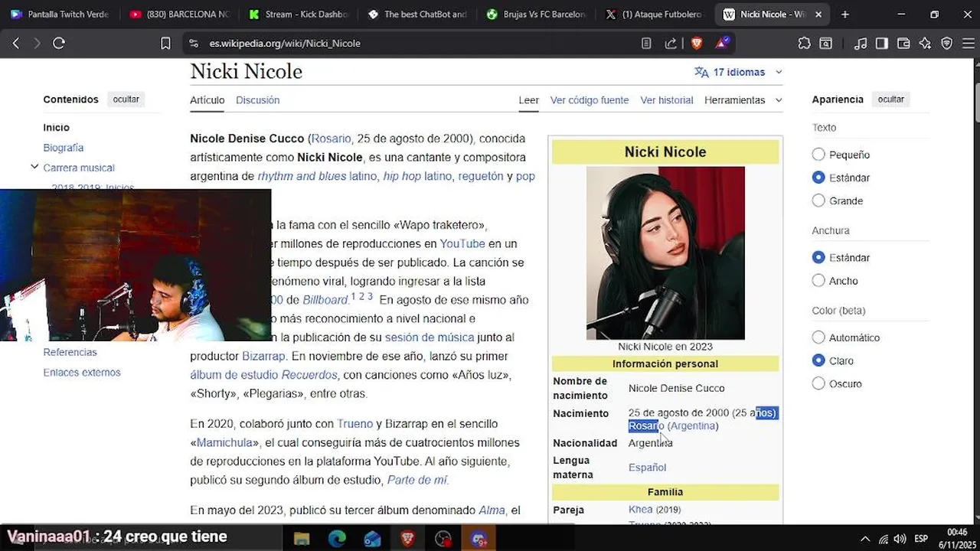This screenshot has height=551, width=980.
Task: Open Brave Shields lion icon
Action: tap(697, 44)
